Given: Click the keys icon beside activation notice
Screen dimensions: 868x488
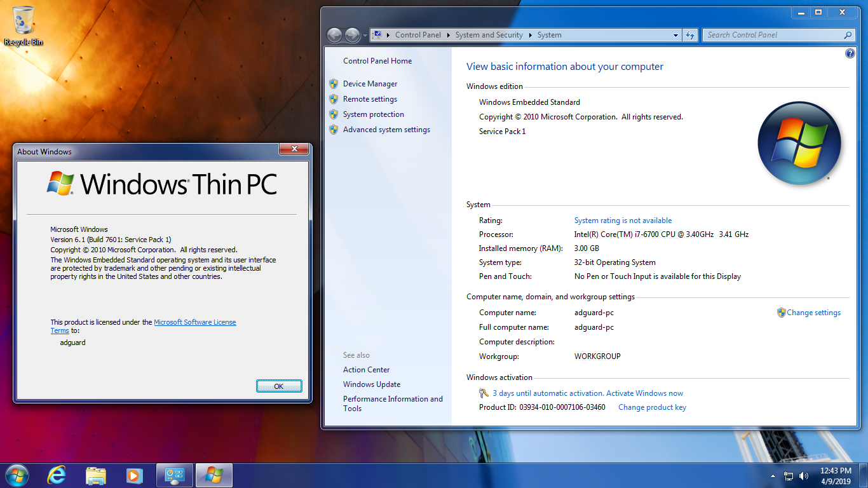Looking at the screenshot, I should coord(484,393).
